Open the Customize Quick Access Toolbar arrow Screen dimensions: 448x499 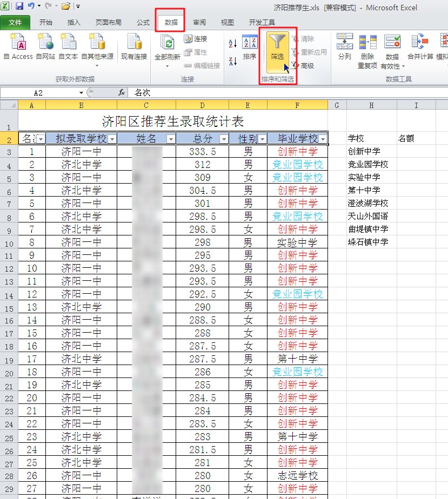(x=78, y=6)
